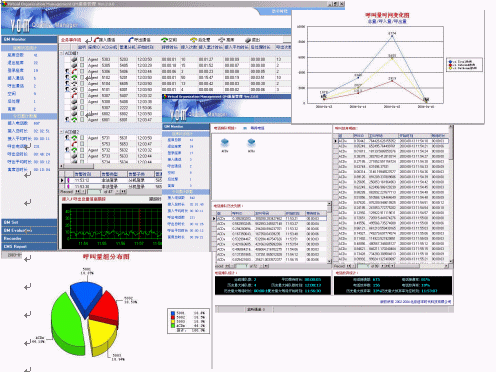Tick the checkbox in agent row 5305

[82, 65]
